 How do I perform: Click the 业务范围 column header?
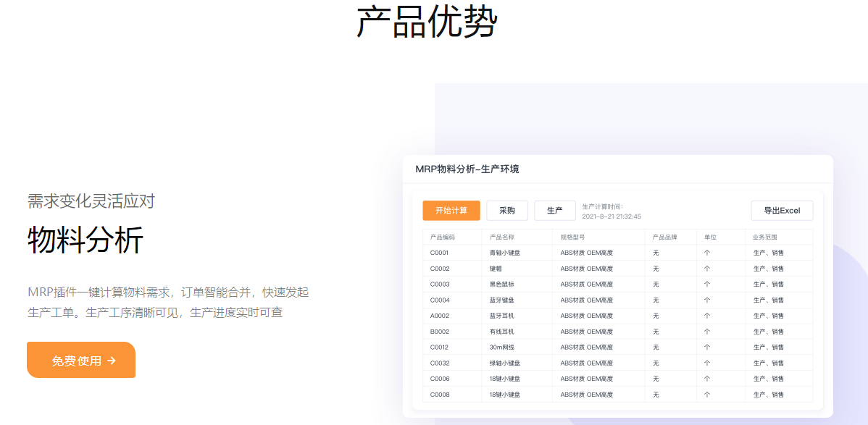coord(765,236)
